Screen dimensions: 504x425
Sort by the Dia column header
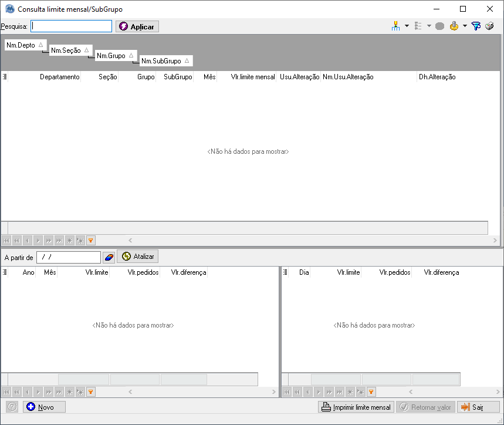(299, 272)
